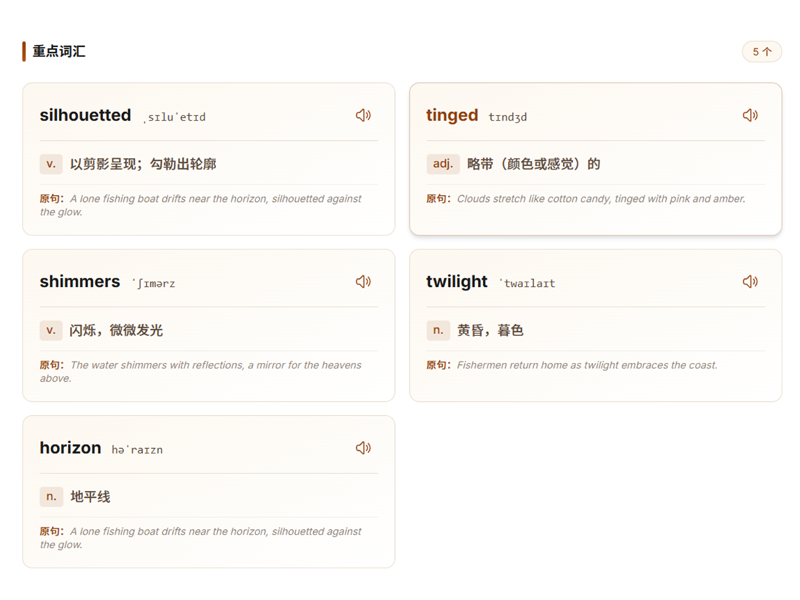
Task: Click the tinged example sentence about clouds
Action: (x=600, y=199)
